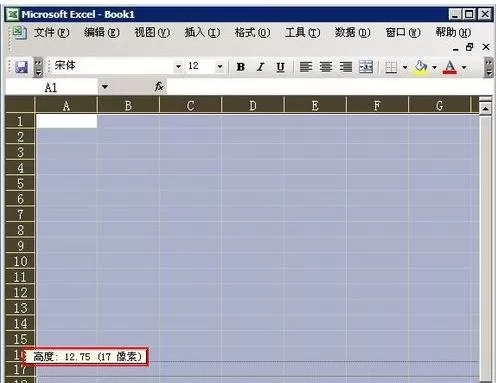Click the Save icon in the toolbar
This screenshot has height=383, width=496.
tap(22, 67)
